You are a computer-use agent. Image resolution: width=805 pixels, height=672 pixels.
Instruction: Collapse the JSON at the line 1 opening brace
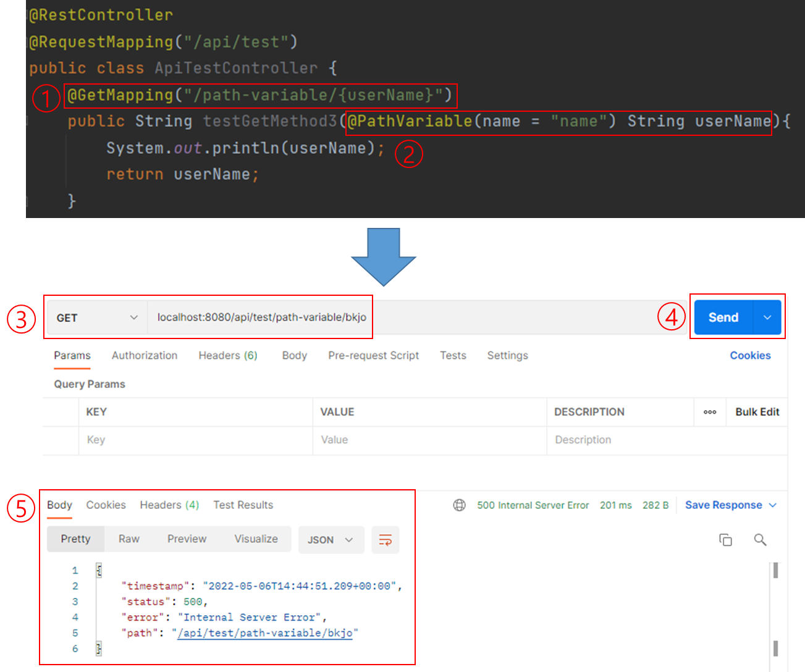coord(99,570)
